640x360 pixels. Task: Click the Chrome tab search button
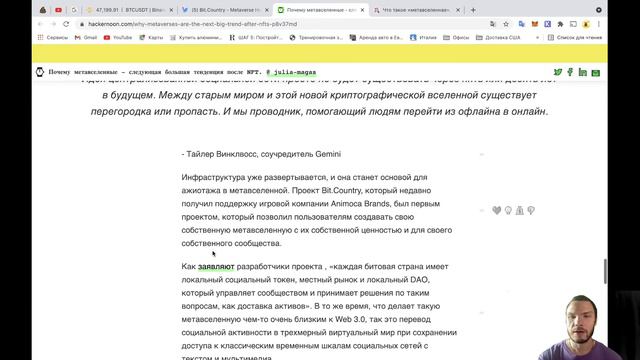[599, 10]
